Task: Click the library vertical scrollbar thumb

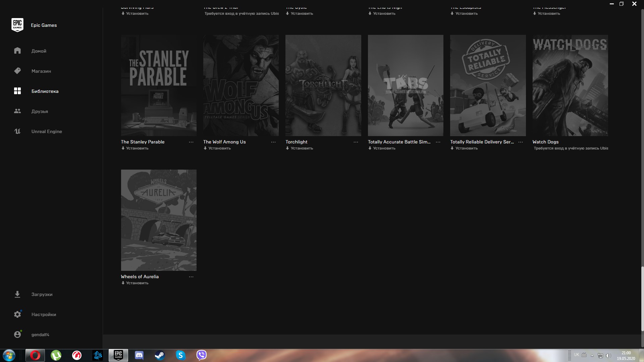Action: (642, 298)
